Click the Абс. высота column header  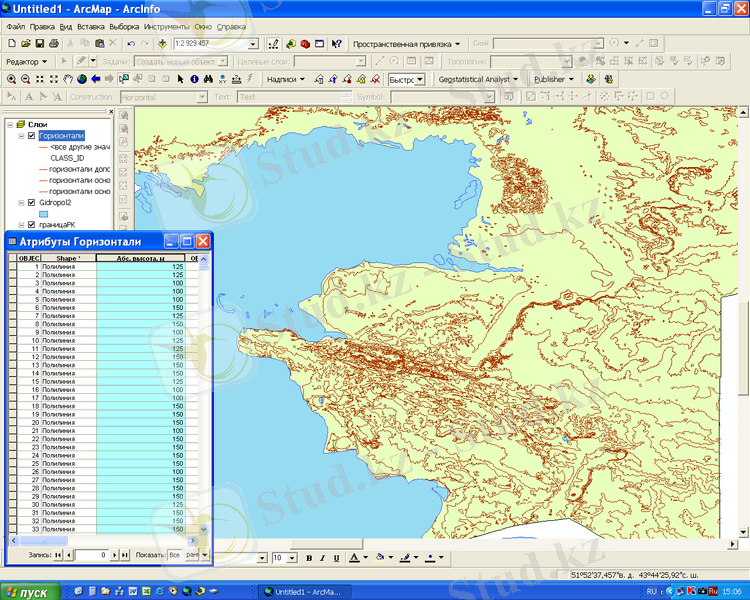click(140, 258)
